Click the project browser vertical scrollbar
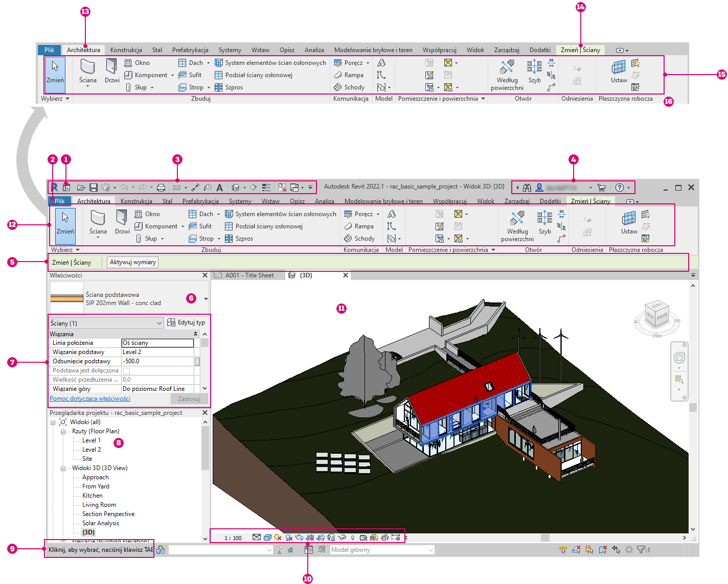This screenshot has height=584, width=728. pyautogui.click(x=205, y=449)
